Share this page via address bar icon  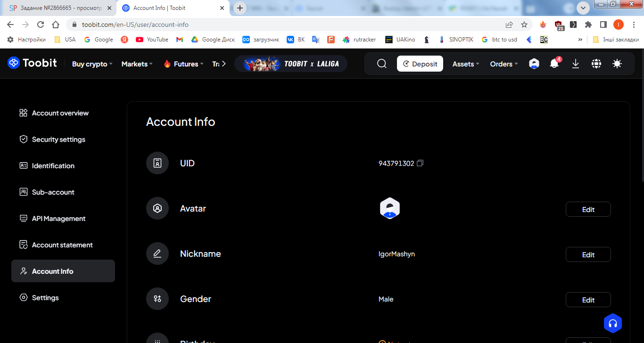click(509, 24)
